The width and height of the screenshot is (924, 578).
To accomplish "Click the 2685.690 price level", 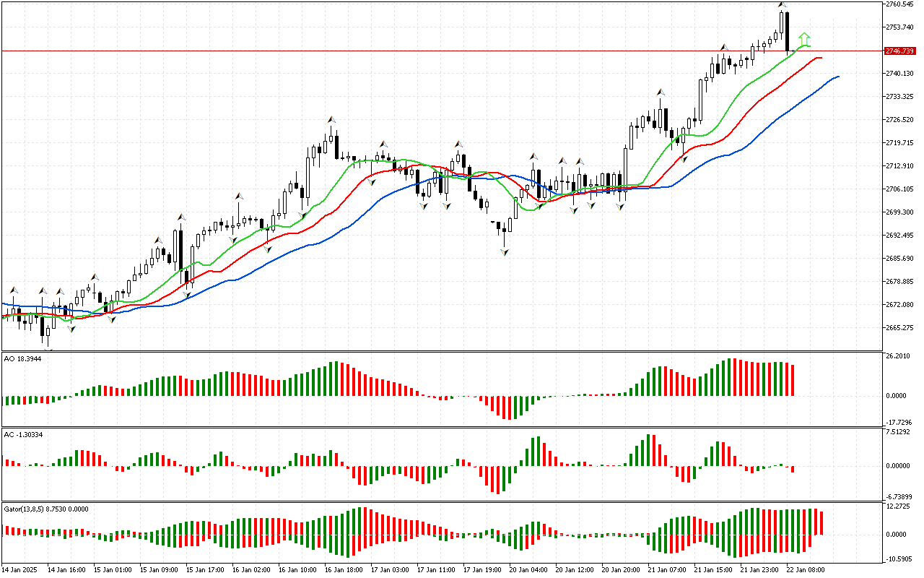I will [899, 259].
